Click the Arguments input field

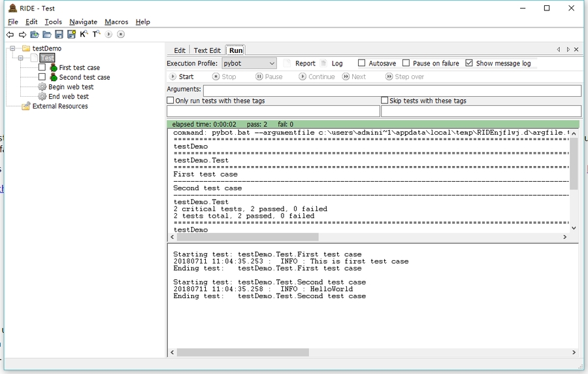click(391, 90)
